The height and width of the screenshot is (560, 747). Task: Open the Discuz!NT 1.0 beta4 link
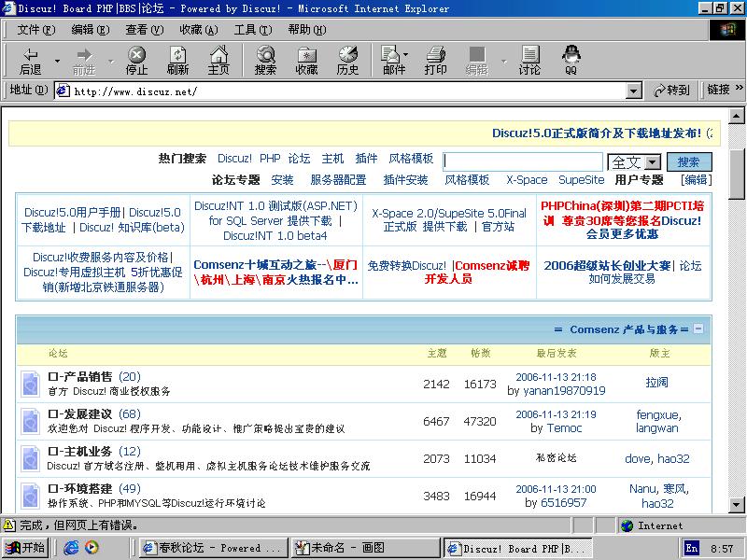coord(275,236)
